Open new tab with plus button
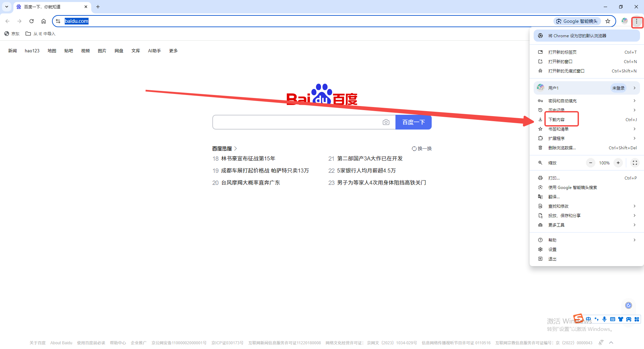Image resolution: width=644 pixels, height=349 pixels. coord(98,7)
